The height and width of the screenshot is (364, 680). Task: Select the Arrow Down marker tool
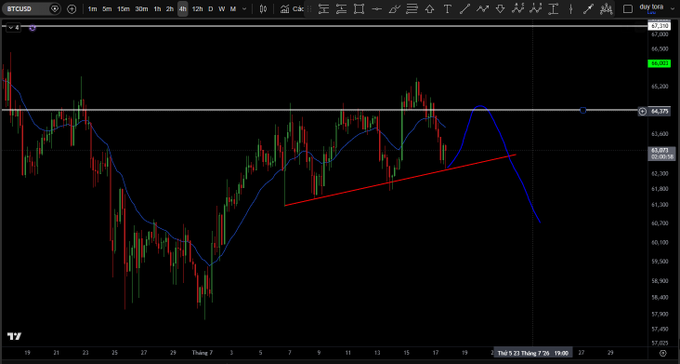[x=500, y=9]
